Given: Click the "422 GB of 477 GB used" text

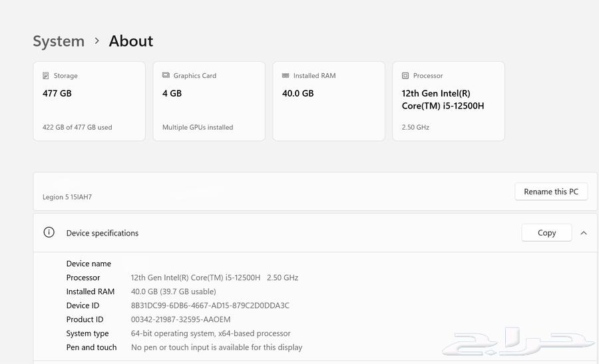Looking at the screenshot, I should point(77,127).
